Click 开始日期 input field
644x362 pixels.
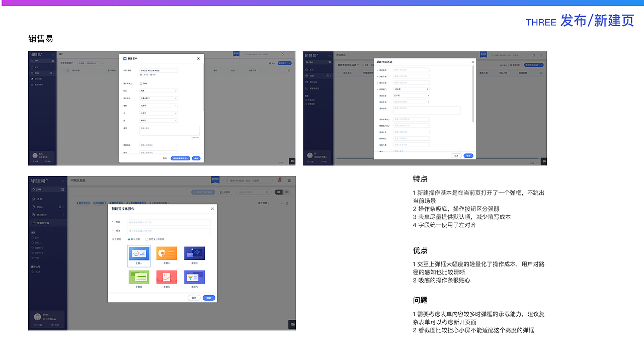tap(412, 76)
